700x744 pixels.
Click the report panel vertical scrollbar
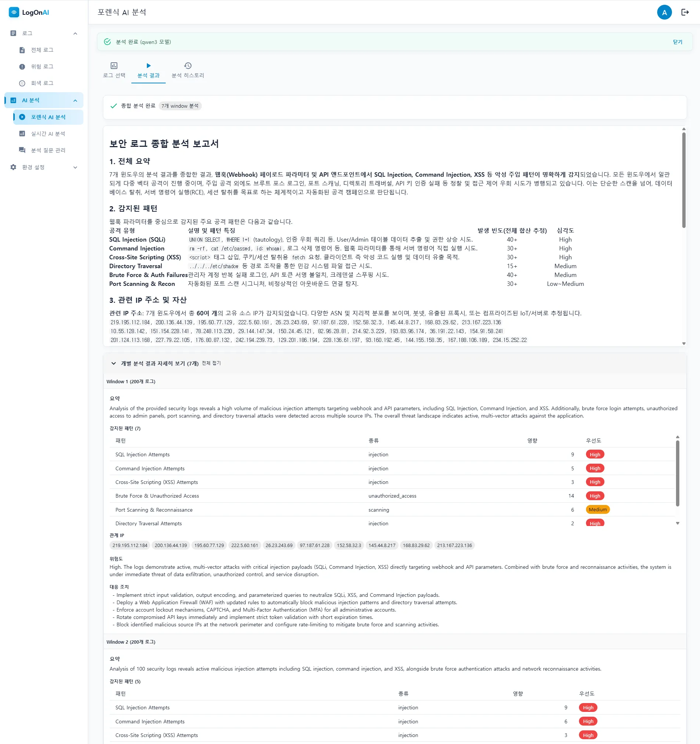coord(684,180)
